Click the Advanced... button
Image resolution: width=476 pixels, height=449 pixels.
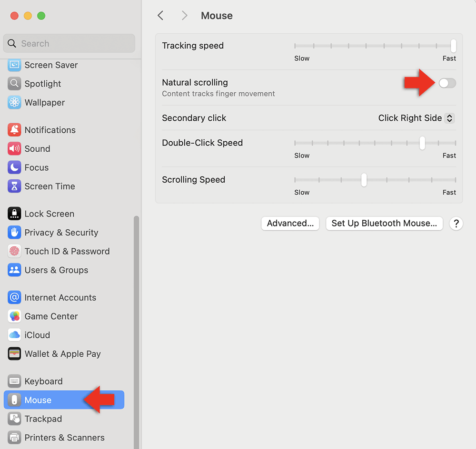coord(290,223)
